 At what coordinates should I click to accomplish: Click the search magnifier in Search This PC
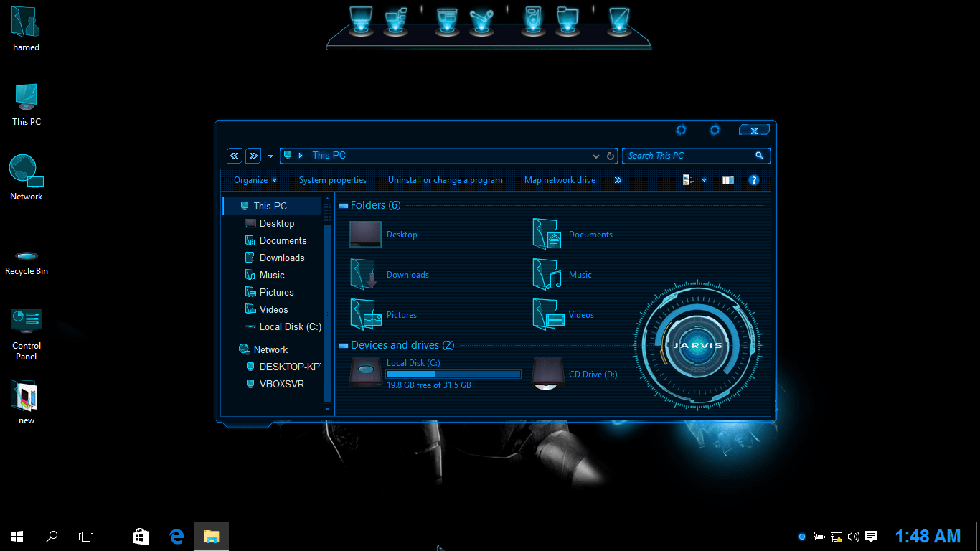click(759, 156)
